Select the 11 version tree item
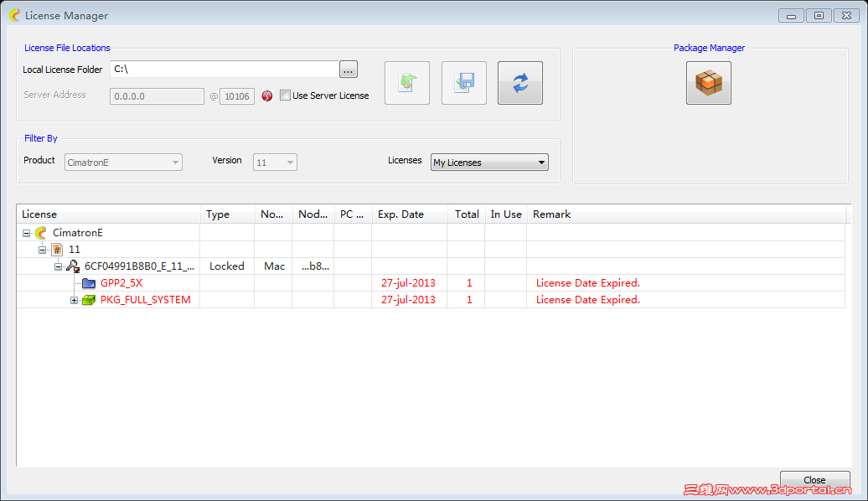 (75, 249)
